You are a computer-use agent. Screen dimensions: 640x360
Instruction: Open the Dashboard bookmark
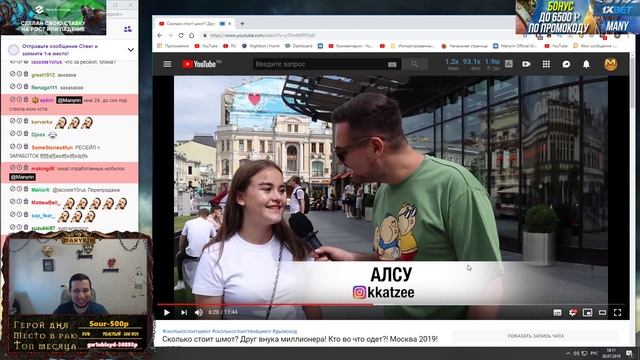coord(299,46)
